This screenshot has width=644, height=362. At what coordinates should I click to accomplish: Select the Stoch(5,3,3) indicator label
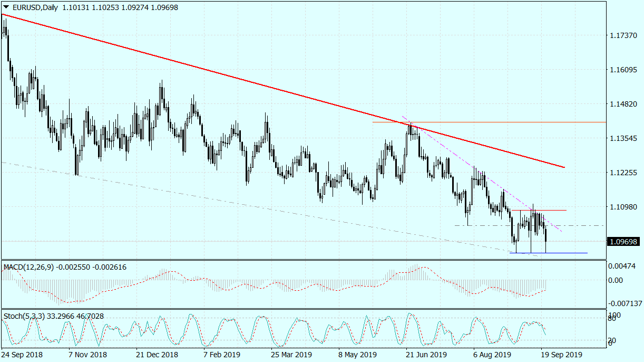(24, 316)
